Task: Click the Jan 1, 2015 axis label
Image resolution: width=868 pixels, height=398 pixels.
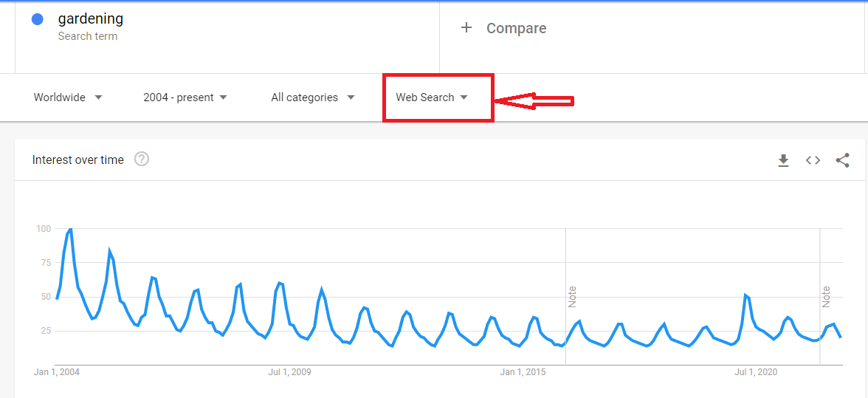Action: (523, 372)
